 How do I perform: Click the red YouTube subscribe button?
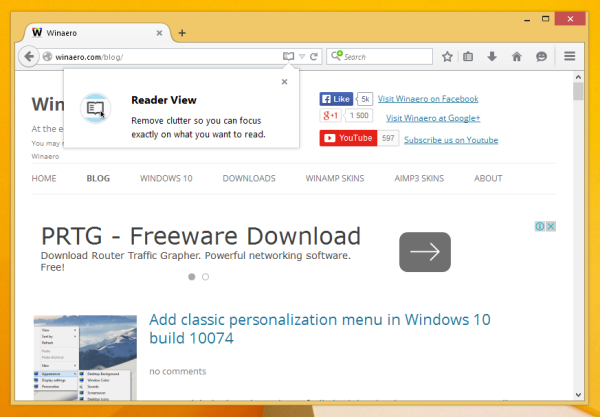click(x=348, y=138)
